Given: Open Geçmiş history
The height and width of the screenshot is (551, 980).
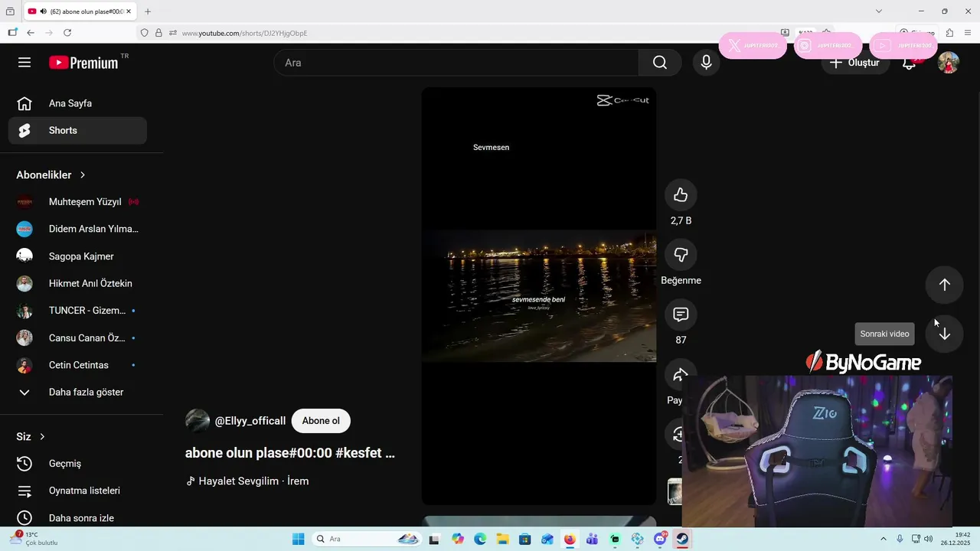Looking at the screenshot, I should (x=77, y=464).
